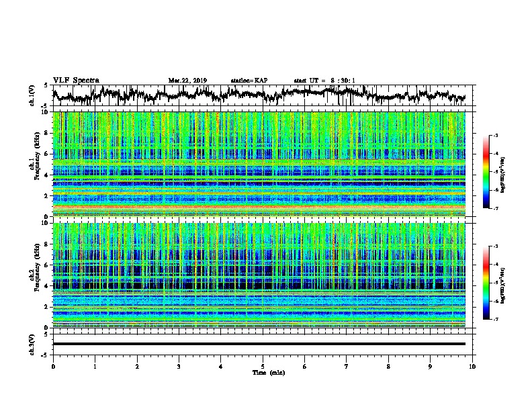The height and width of the screenshot is (411, 532).
Task: Click the ch.2 spectrogram colorbar
Action: tap(486, 283)
